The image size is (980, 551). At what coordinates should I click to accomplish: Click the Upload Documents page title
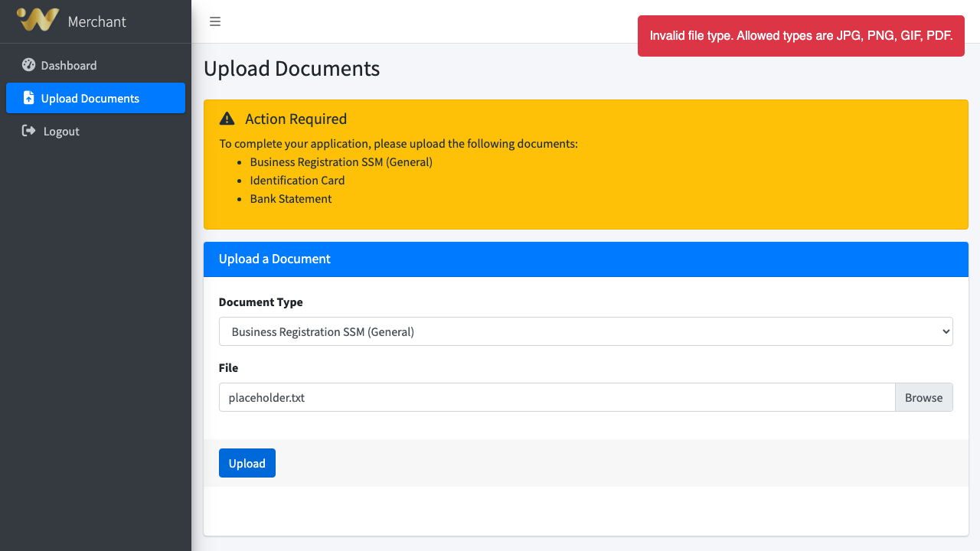pos(292,68)
